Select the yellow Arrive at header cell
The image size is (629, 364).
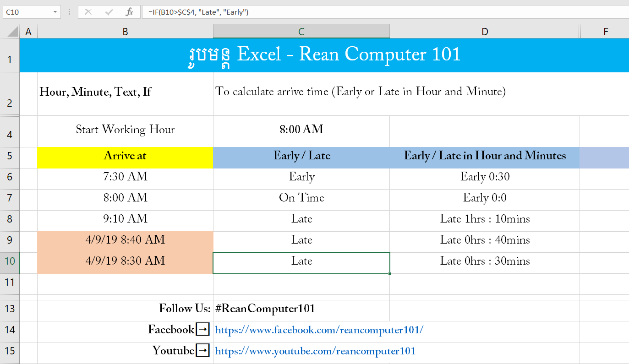(x=125, y=156)
